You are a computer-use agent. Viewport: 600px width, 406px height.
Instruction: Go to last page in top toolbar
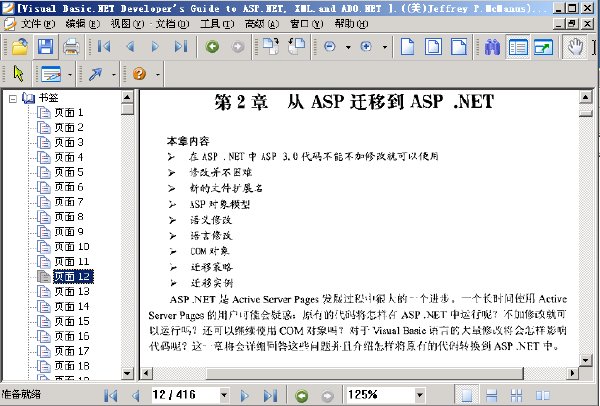coord(181,47)
